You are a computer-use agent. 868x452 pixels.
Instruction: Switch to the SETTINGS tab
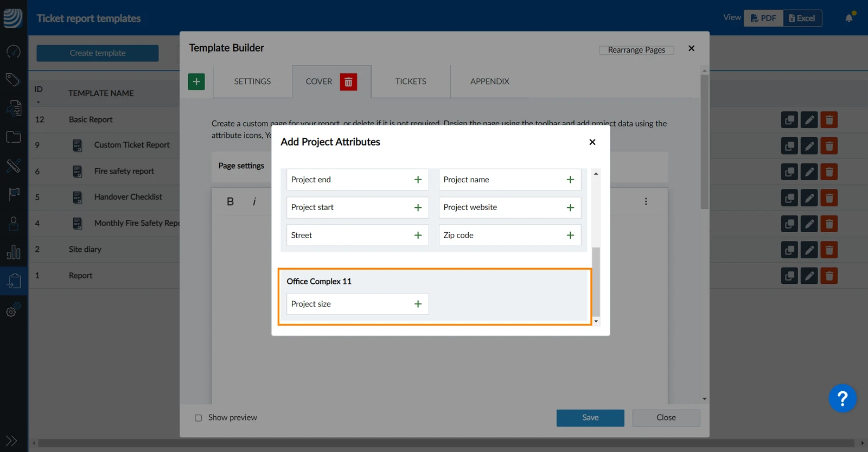[252, 81]
